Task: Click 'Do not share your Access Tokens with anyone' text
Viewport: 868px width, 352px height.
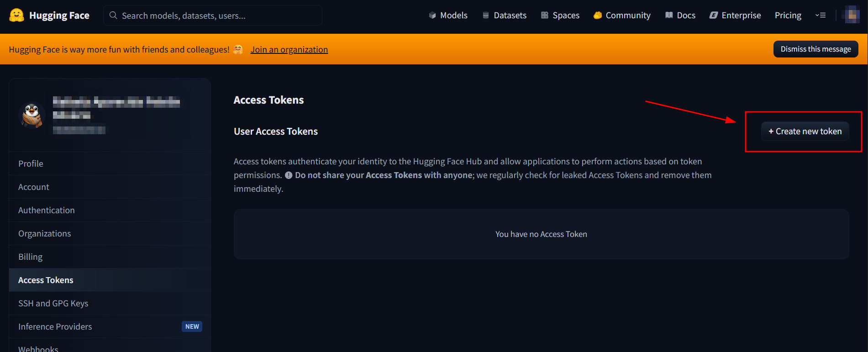Action: pyautogui.click(x=384, y=175)
